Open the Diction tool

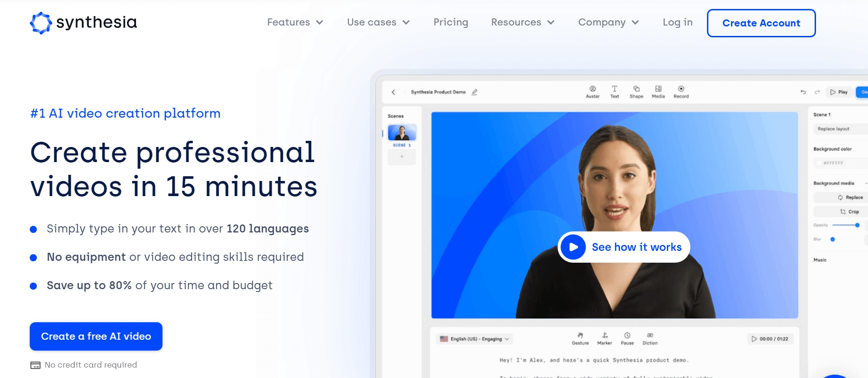pos(650,338)
